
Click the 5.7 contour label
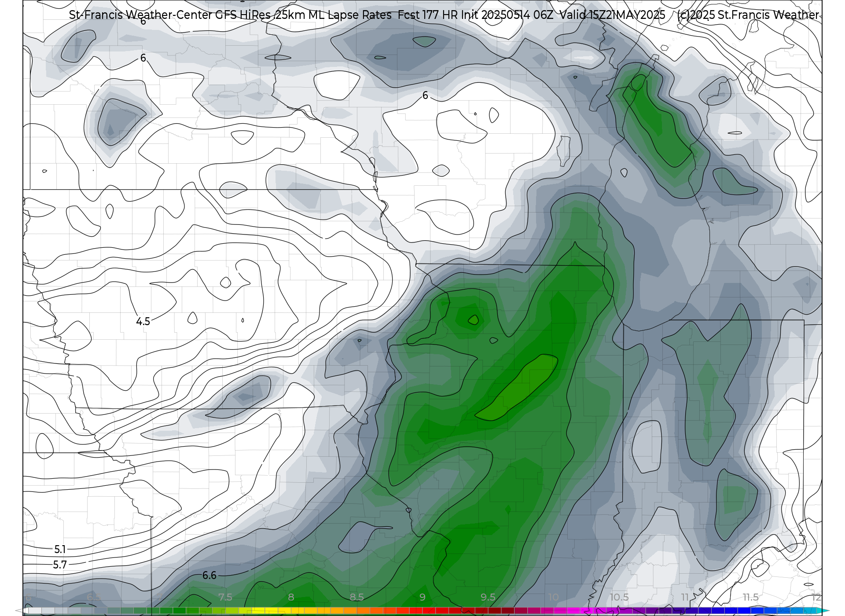point(60,565)
